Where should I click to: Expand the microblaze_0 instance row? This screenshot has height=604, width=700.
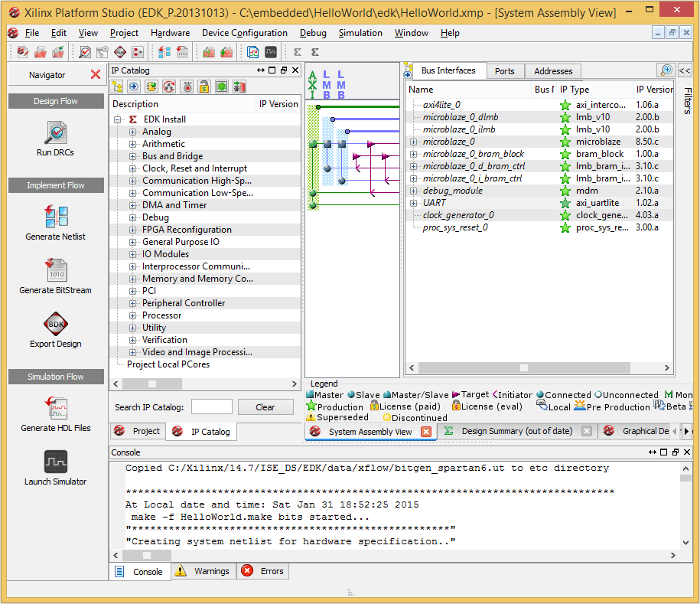414,142
